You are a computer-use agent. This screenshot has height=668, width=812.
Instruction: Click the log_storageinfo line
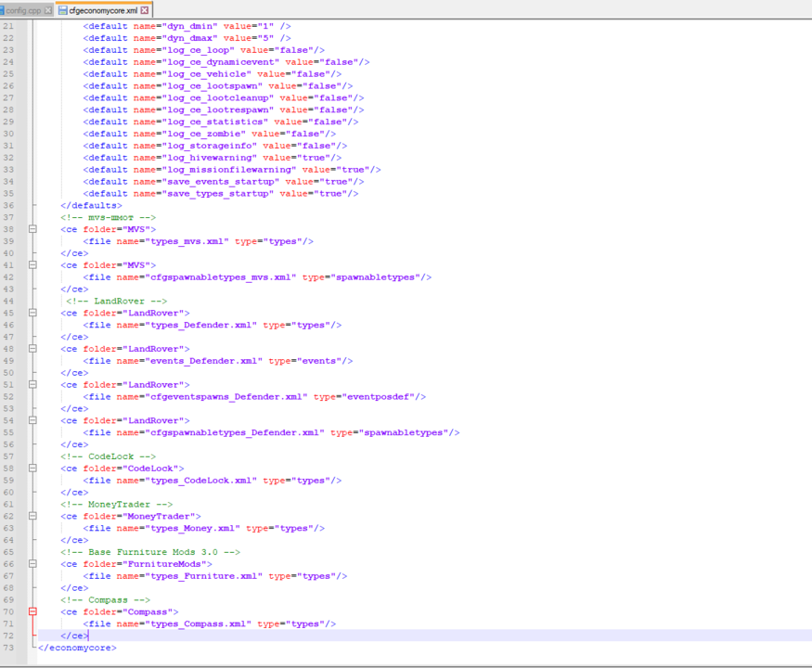pos(215,146)
